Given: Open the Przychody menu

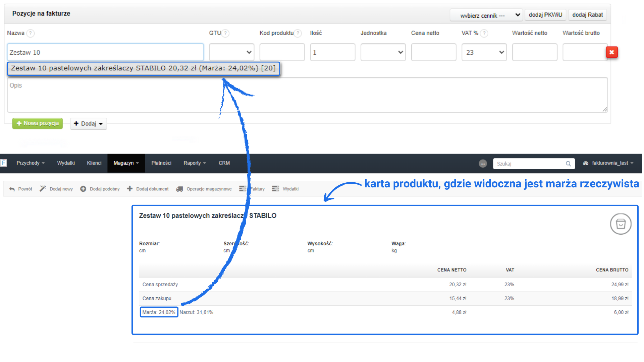Looking at the screenshot, I should [x=30, y=163].
